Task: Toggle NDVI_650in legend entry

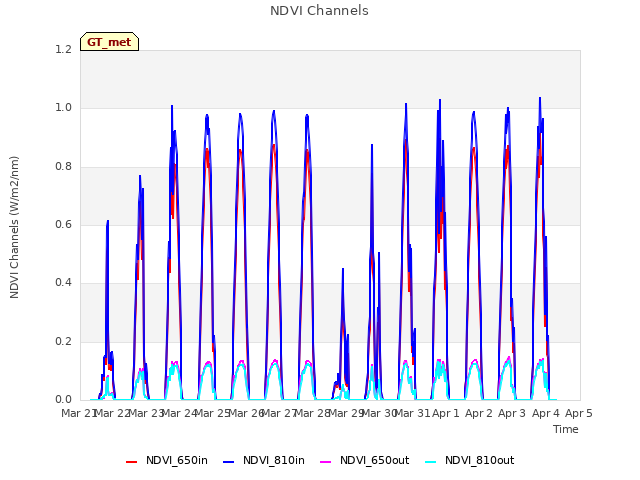Action: (x=167, y=461)
